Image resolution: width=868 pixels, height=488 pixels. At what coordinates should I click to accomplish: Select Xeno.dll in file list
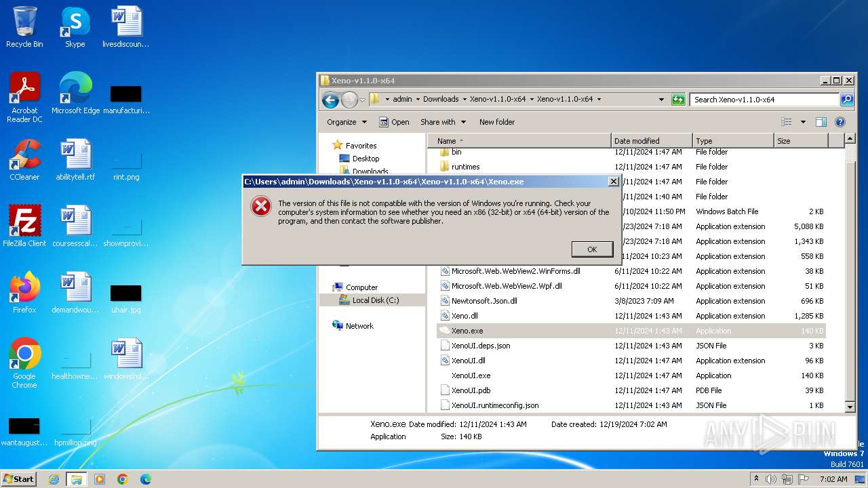465,316
